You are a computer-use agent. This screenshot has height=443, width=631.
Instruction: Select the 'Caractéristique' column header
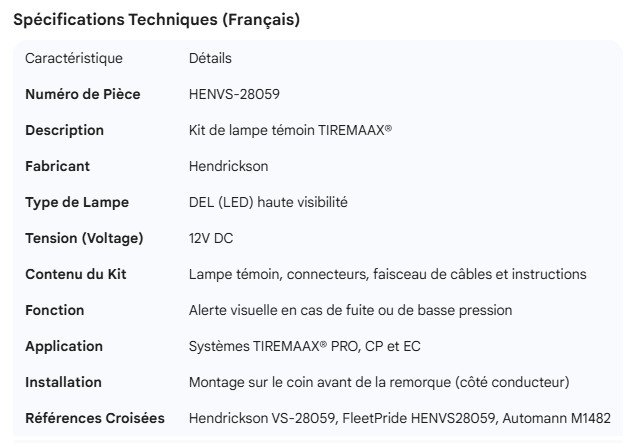(73, 59)
